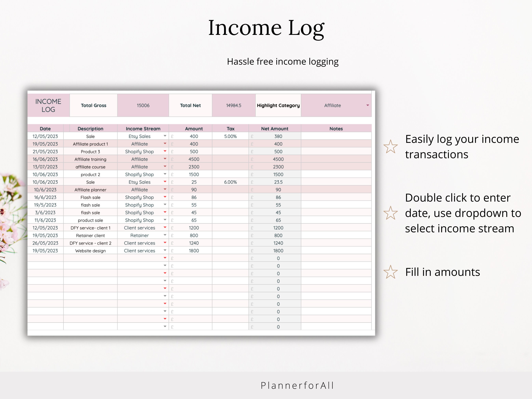Expand the Client services dropdown for Website design
The height and width of the screenshot is (399, 532).
(165, 251)
